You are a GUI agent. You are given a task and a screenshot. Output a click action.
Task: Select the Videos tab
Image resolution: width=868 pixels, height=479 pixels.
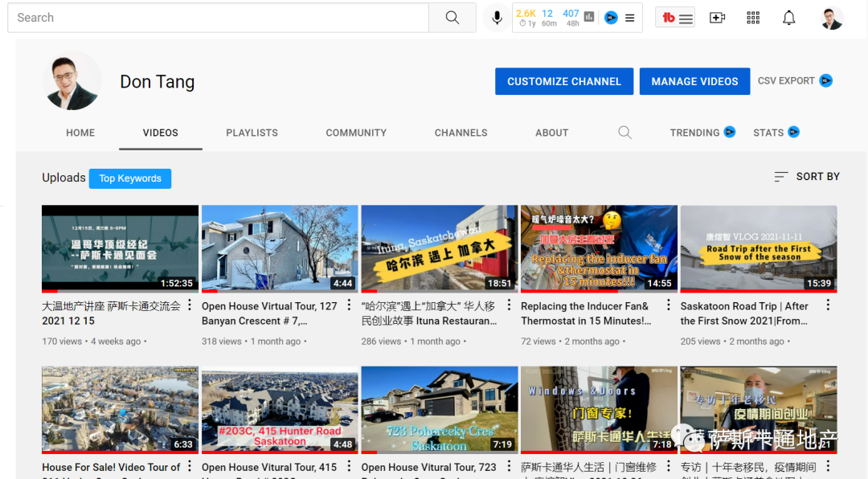click(161, 133)
